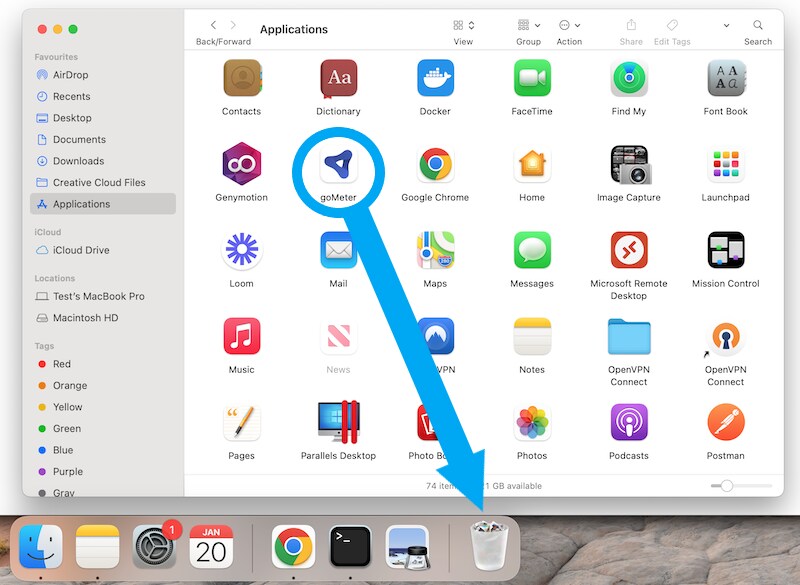This screenshot has width=800, height=585.
Task: Open Recents in the sidebar
Action: click(x=103, y=96)
